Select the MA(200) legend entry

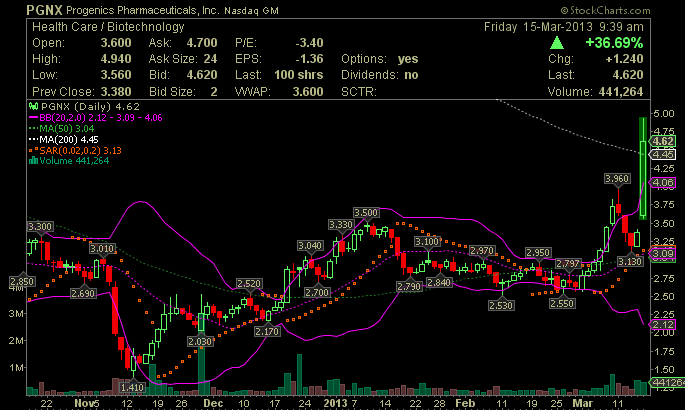pos(67,139)
